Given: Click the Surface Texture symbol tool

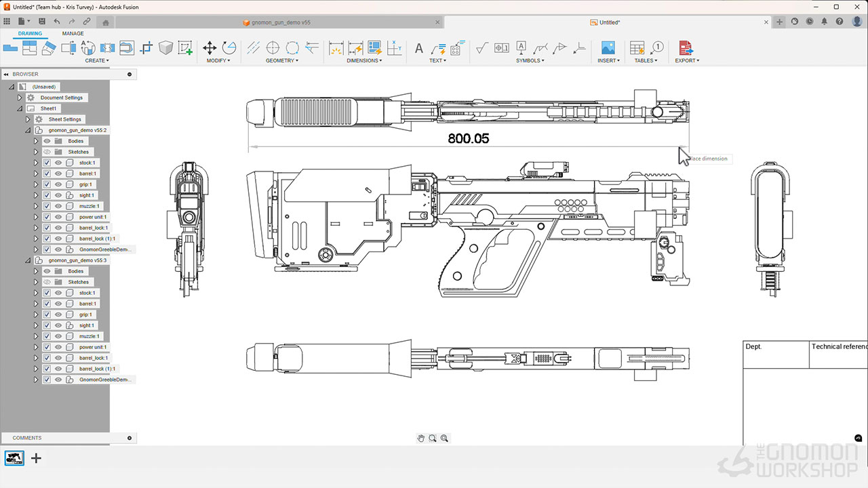Looking at the screenshot, I should pyautogui.click(x=481, y=47).
